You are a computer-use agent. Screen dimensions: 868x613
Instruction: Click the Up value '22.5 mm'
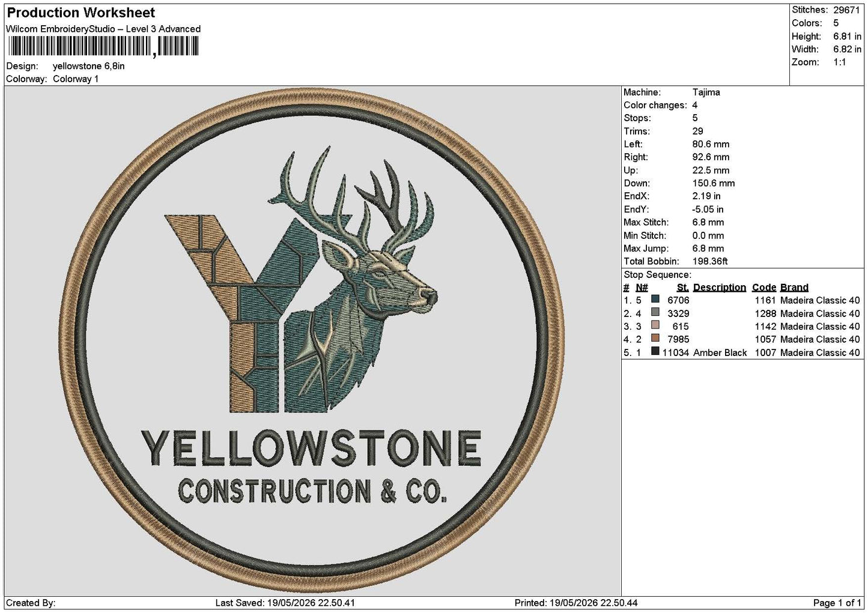click(711, 171)
